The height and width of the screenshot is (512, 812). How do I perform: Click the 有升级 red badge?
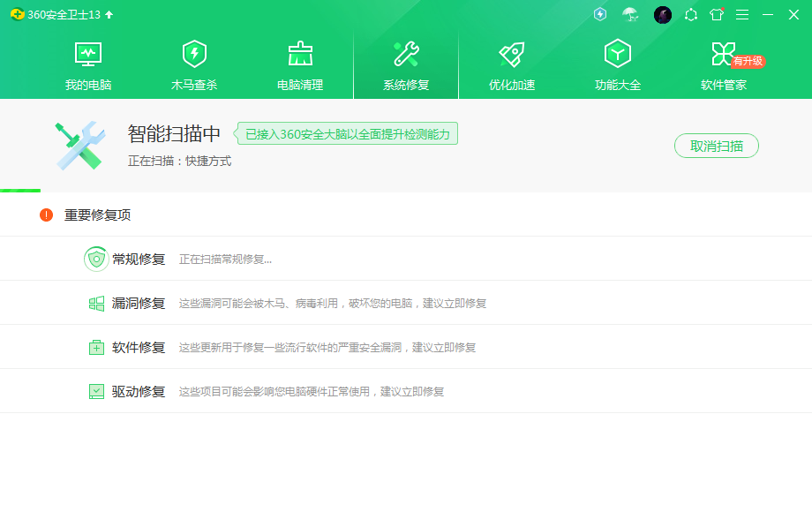coord(748,61)
